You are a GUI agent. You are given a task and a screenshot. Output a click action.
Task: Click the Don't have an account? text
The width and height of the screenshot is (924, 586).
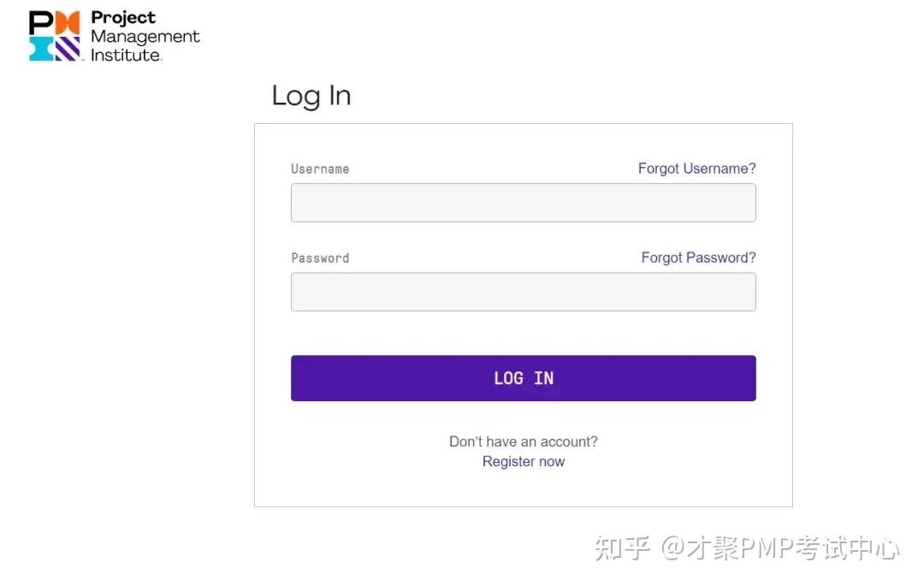click(523, 441)
